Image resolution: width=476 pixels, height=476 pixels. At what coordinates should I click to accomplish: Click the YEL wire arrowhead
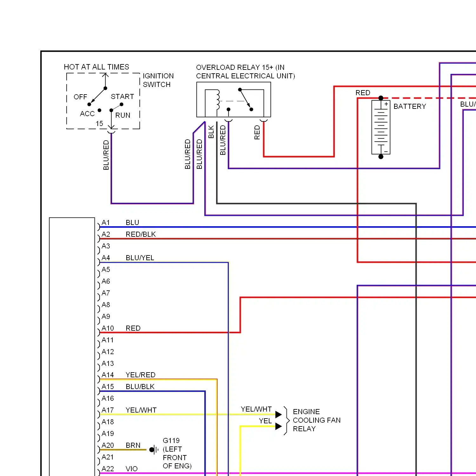tap(278, 426)
